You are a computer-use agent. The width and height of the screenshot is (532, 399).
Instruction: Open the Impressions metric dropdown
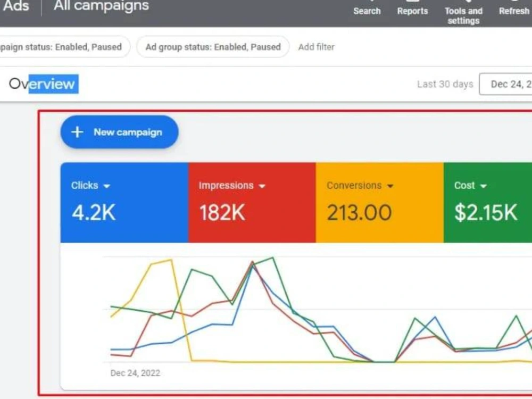pyautogui.click(x=232, y=186)
